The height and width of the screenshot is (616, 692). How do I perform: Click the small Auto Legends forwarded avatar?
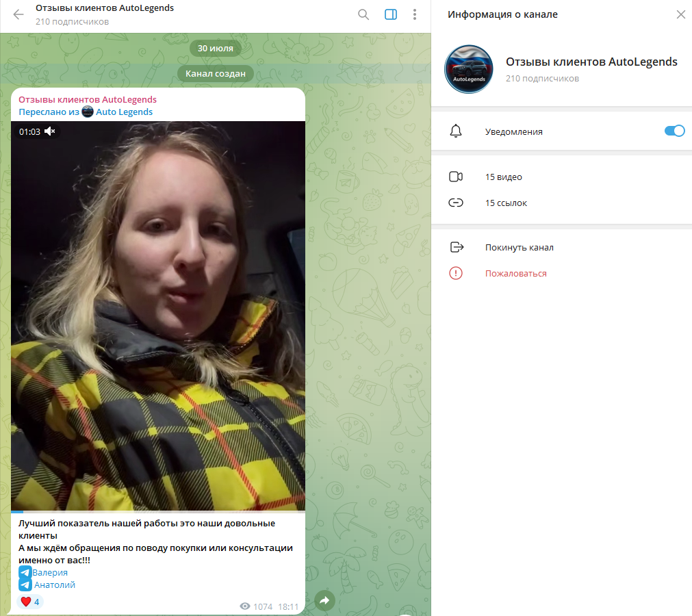click(x=88, y=112)
